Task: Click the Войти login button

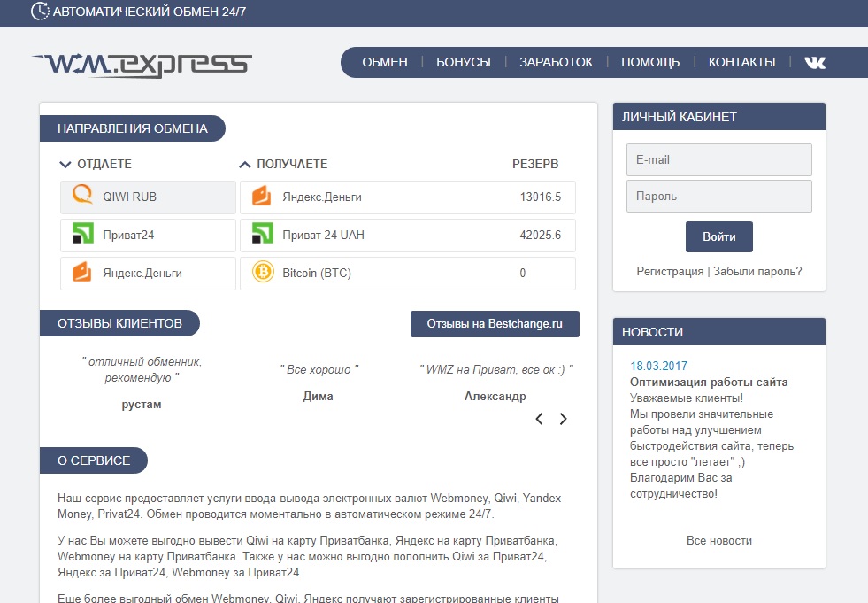Action: tap(719, 236)
